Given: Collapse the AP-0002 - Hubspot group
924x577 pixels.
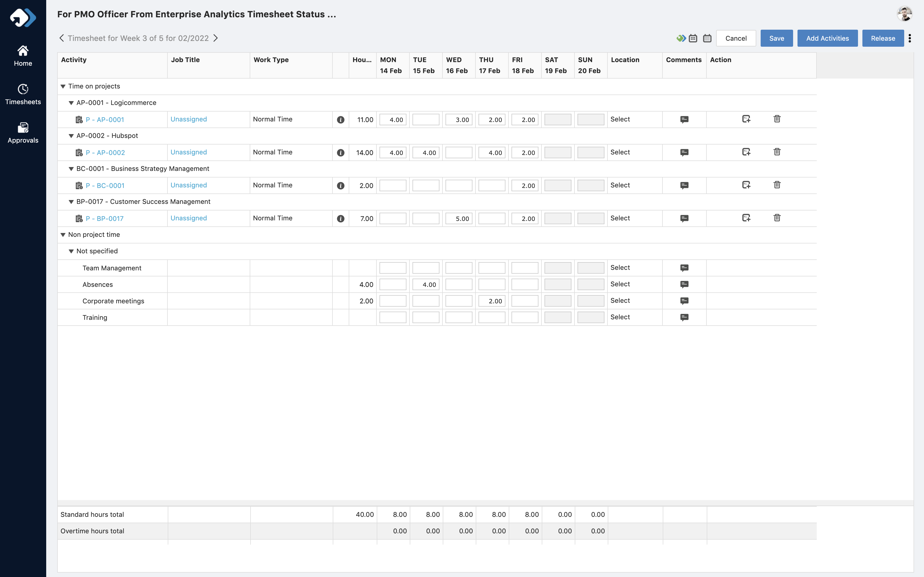Looking at the screenshot, I should pos(71,136).
